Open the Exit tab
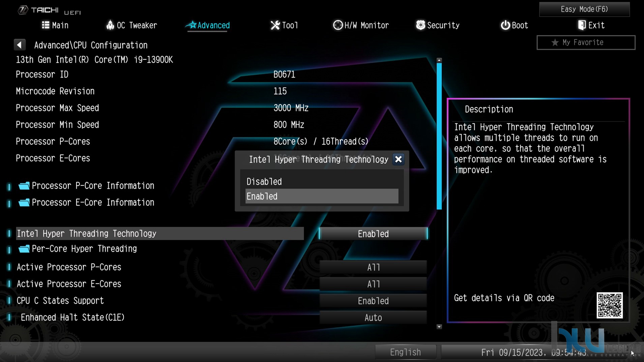Viewport: 644px width, 362px height. (x=591, y=25)
